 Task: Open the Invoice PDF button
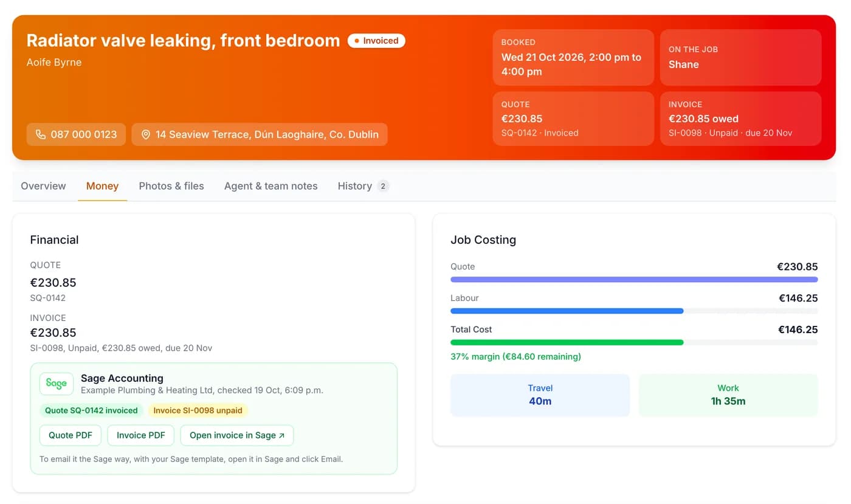(141, 435)
